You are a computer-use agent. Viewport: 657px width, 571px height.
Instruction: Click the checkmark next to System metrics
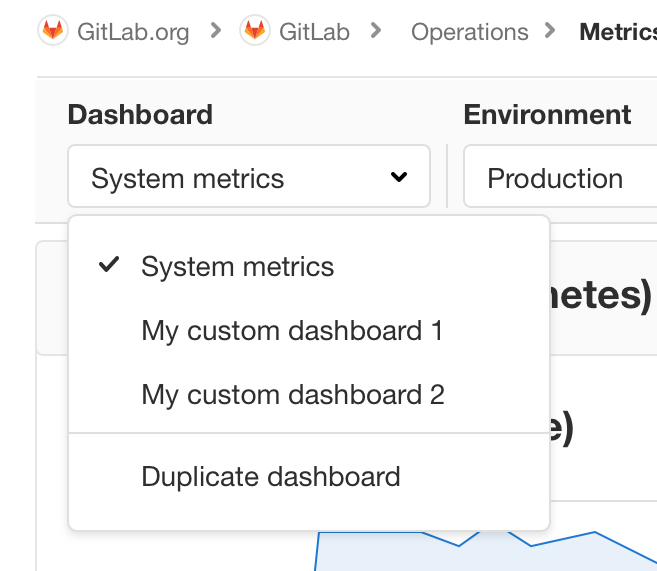[x=109, y=265]
